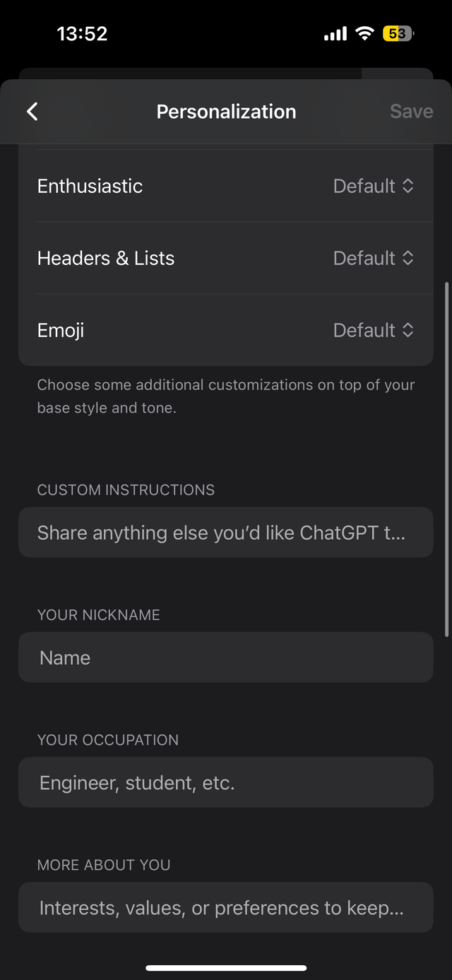Open the Headers & Lists Default dropdown
Image resolution: width=452 pixels, height=980 pixels.
[364, 258]
